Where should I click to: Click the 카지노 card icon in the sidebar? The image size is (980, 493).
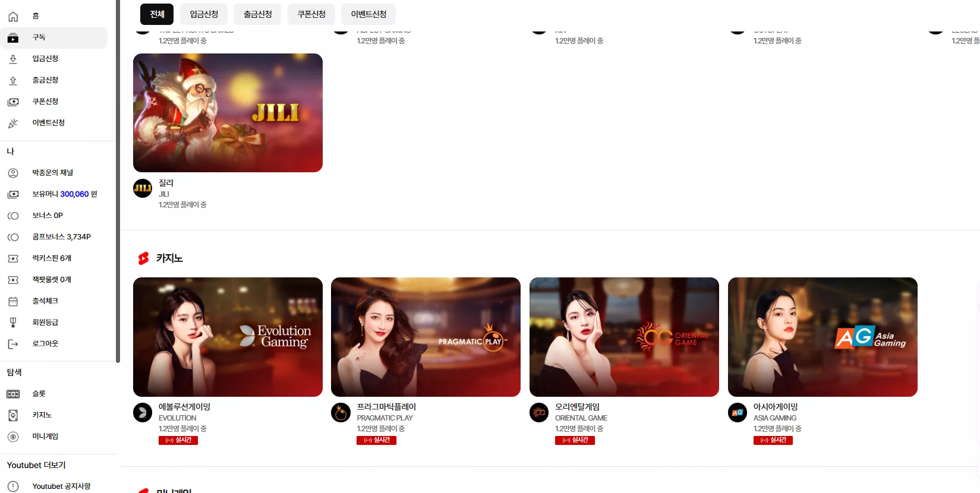13,415
